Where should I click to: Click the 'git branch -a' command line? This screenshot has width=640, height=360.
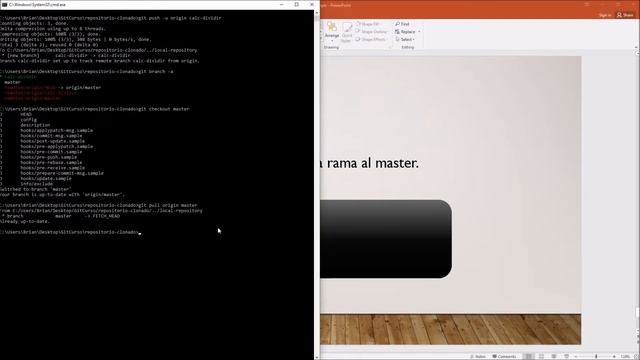(x=87, y=71)
